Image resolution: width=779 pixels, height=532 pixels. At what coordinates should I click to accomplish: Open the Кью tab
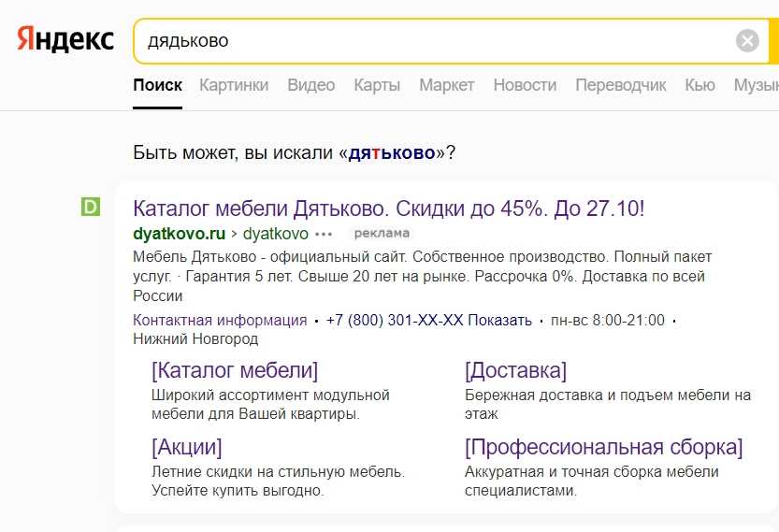tap(700, 85)
